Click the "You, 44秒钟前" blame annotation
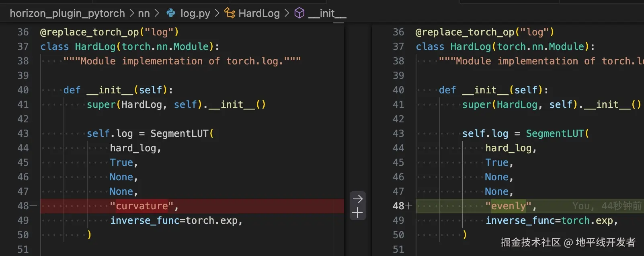 coord(607,206)
